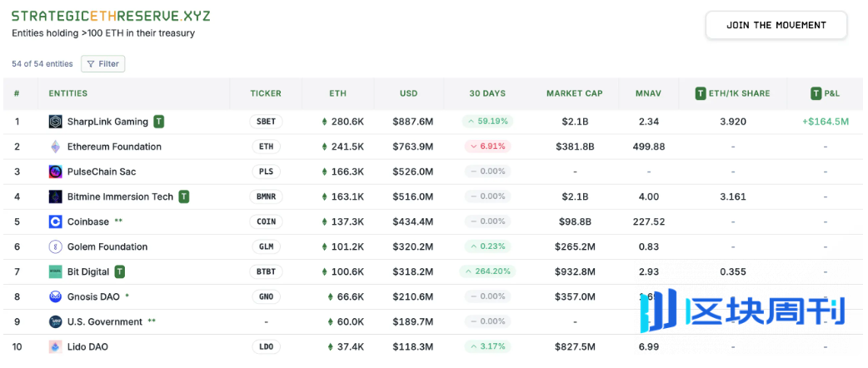This screenshot has height=368, width=868.
Task: Click the double asterisk marker beside Coinbase
Action: click(118, 221)
